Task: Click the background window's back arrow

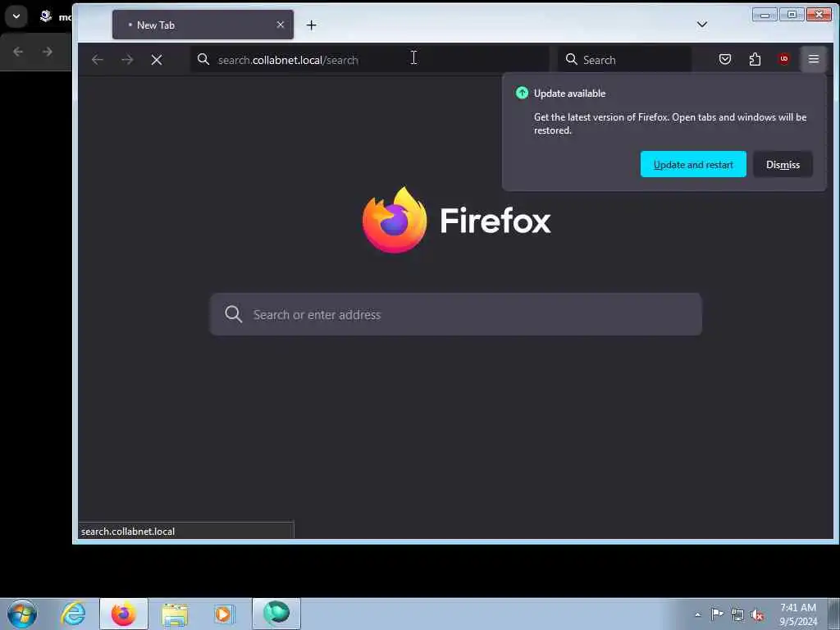Action: coord(18,52)
